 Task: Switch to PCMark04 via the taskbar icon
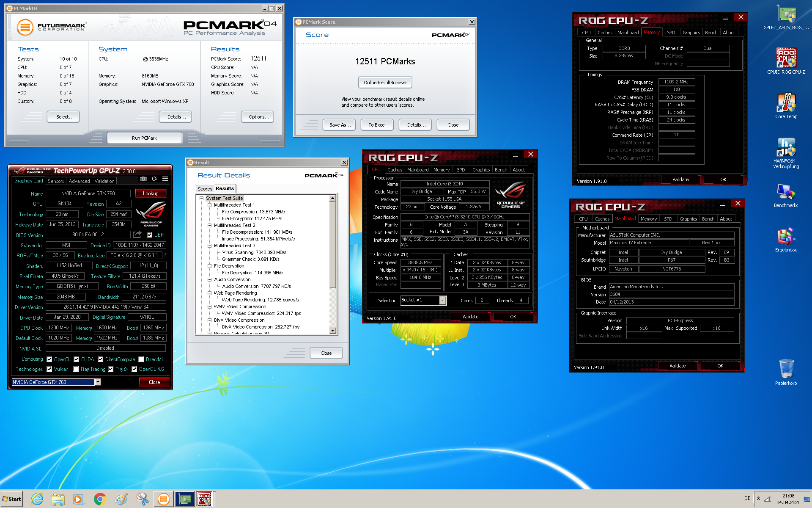click(163, 500)
